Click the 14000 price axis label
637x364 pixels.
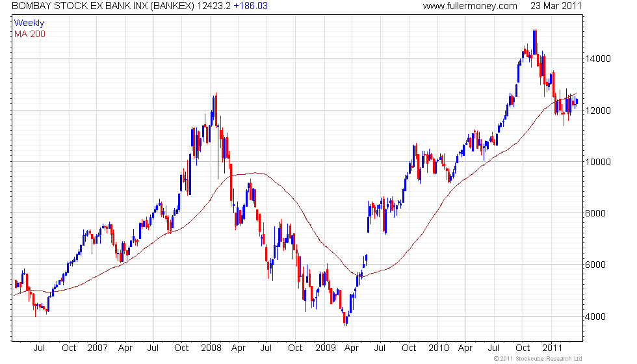tap(598, 59)
